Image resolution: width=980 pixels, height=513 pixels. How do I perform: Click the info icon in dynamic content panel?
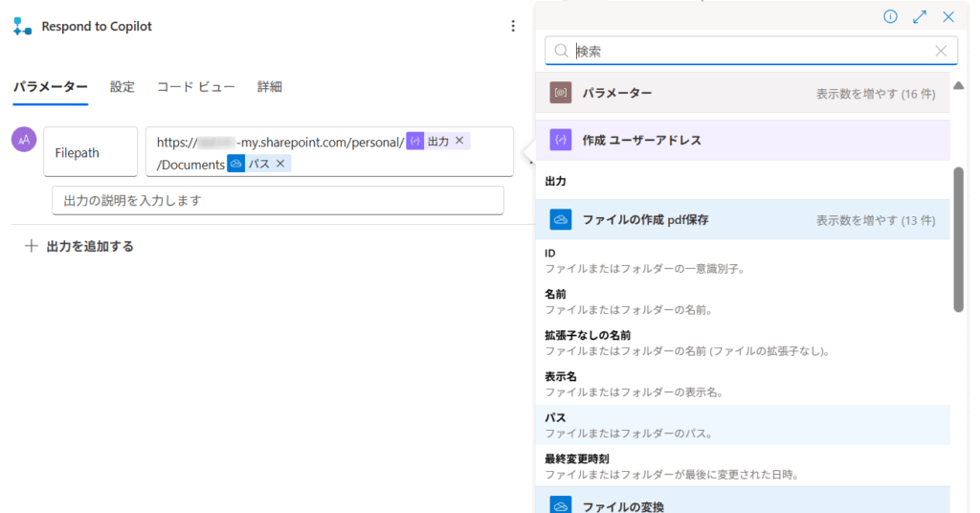coord(890,16)
